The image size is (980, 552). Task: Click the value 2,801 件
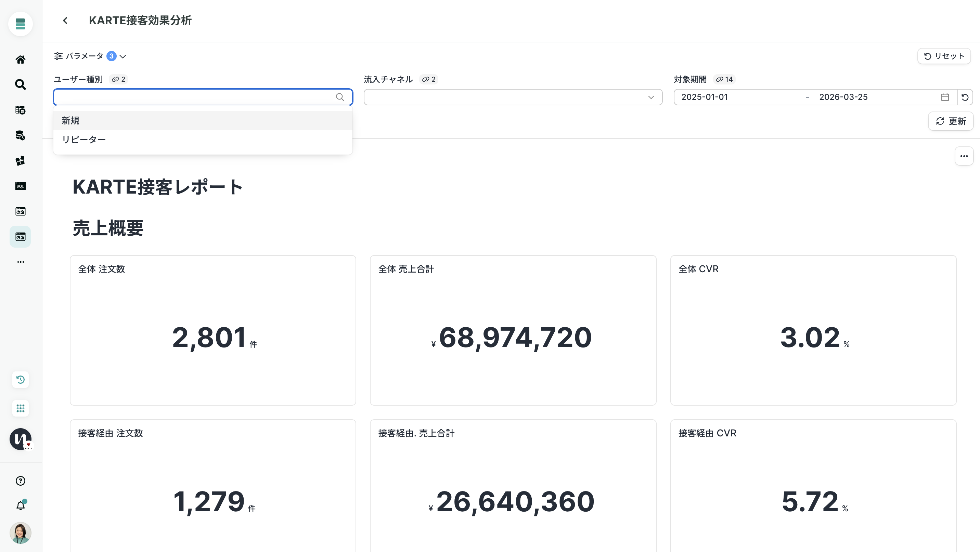(215, 338)
